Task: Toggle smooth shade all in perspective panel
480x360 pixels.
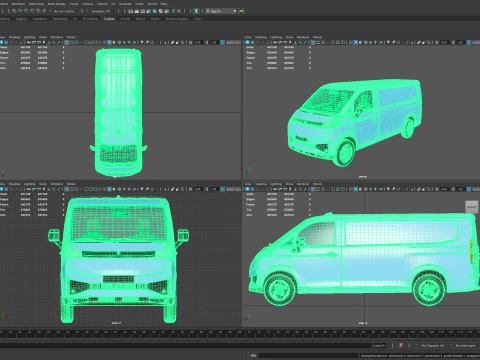Action: click(x=355, y=42)
